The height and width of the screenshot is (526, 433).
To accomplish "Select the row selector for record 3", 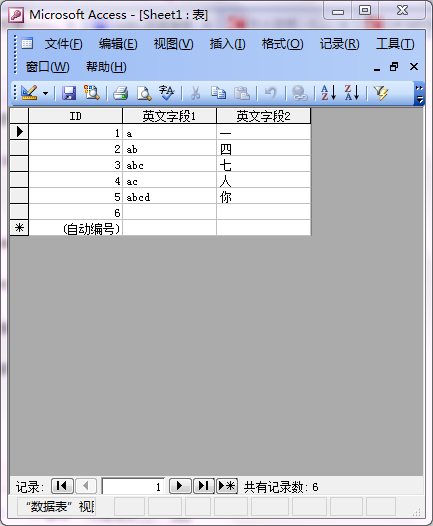I will click(19, 164).
